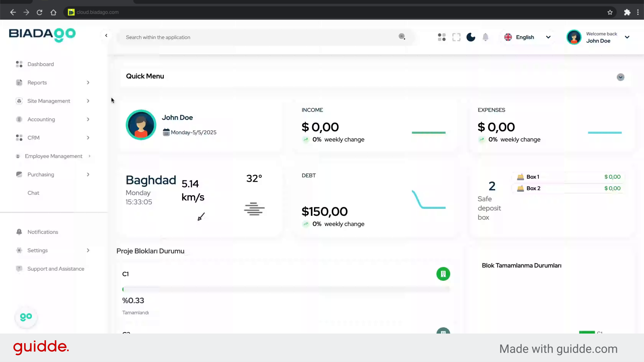Open Support and Assistance

[x=56, y=269]
